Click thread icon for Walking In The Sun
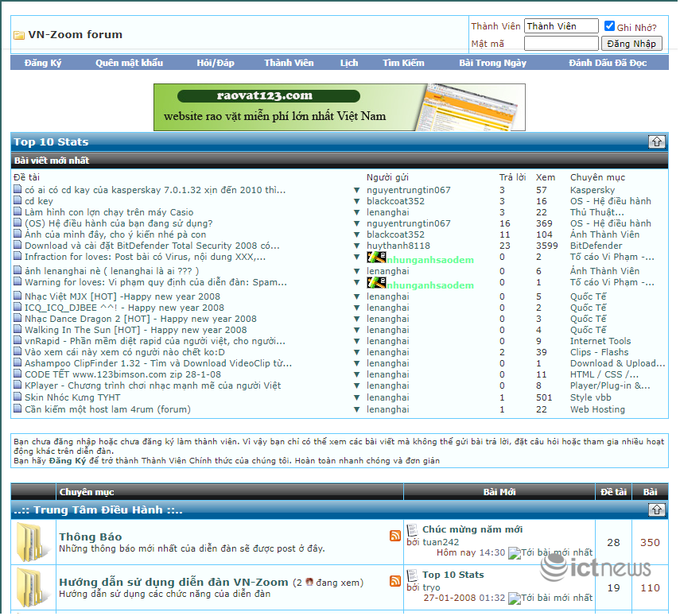Viewport: 680px width, 616px height. coord(17,329)
